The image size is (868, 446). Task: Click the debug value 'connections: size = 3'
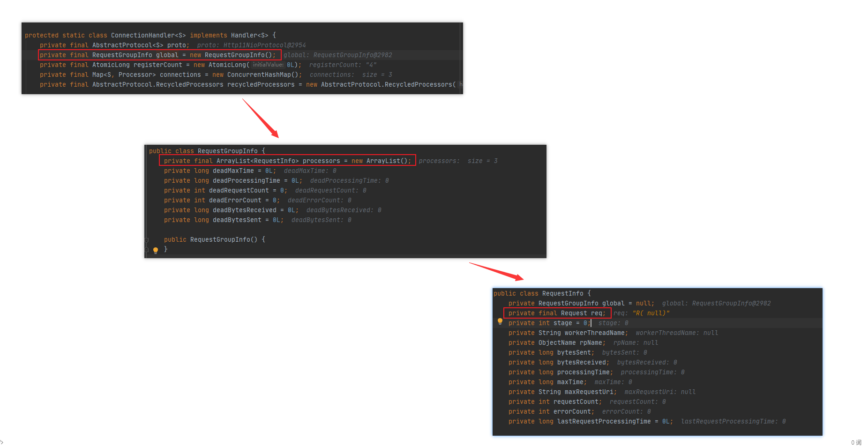[x=351, y=74]
